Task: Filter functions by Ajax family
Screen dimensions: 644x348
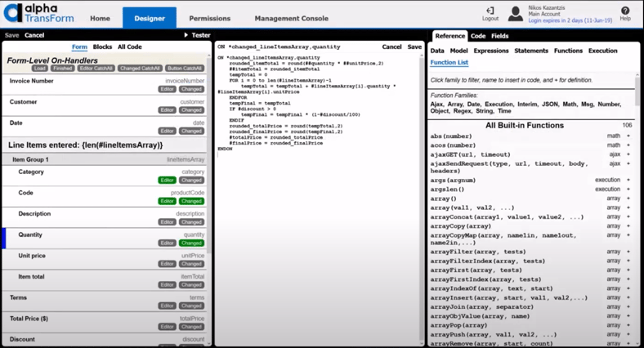Action: point(436,105)
